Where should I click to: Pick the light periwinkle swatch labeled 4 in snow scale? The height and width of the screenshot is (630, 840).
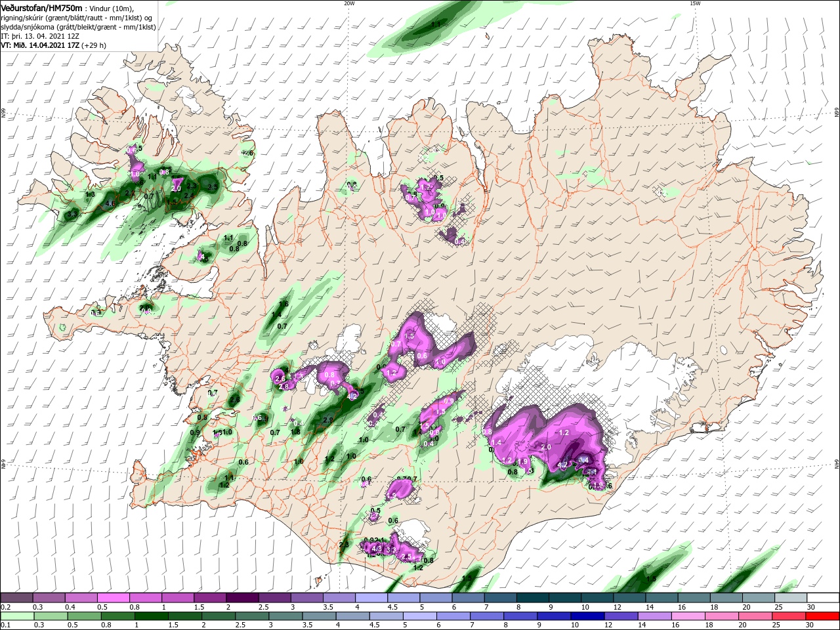point(371,598)
